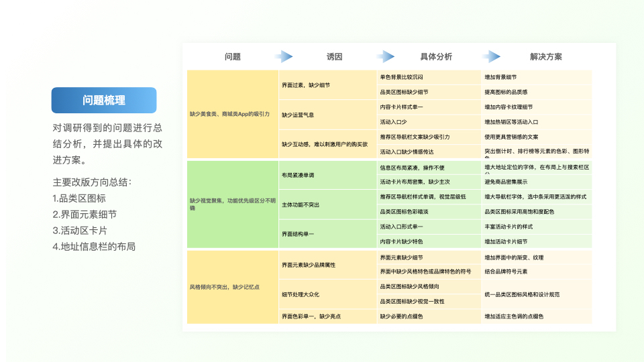Click solution cell '增加内容卡纹理细节'

click(x=537, y=107)
